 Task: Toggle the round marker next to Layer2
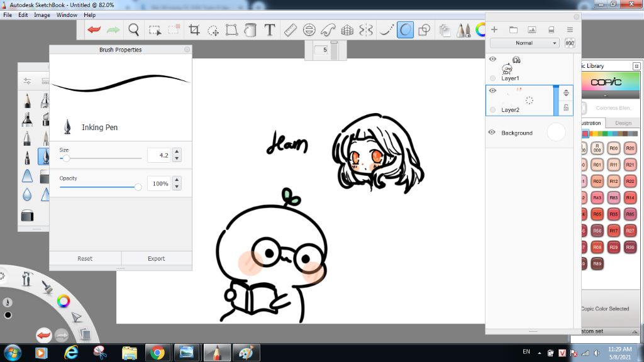click(x=492, y=109)
